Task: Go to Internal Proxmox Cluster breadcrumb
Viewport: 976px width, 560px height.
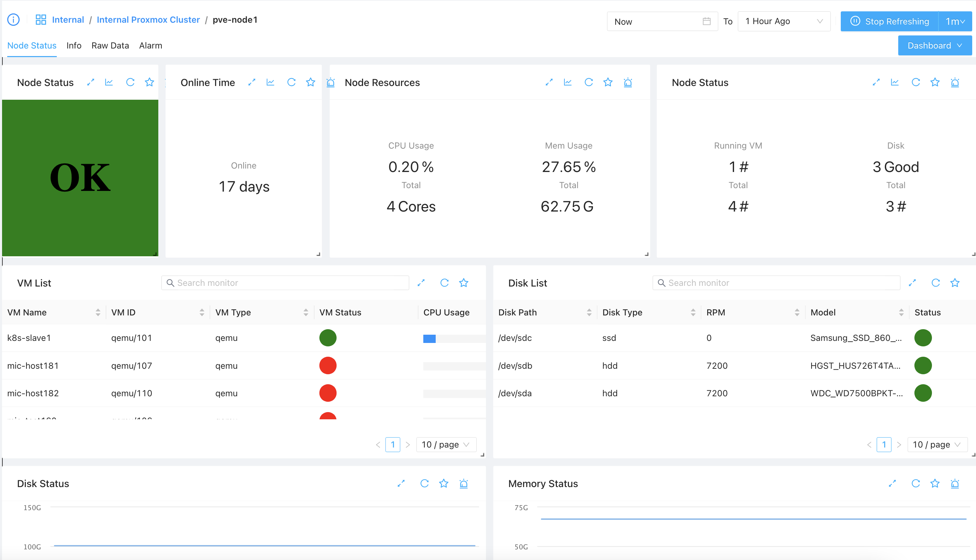Action: point(148,20)
